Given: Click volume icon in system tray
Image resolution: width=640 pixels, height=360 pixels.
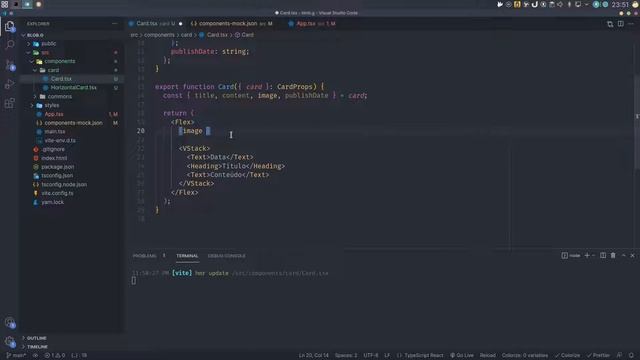Looking at the screenshot, I should 560,4.
